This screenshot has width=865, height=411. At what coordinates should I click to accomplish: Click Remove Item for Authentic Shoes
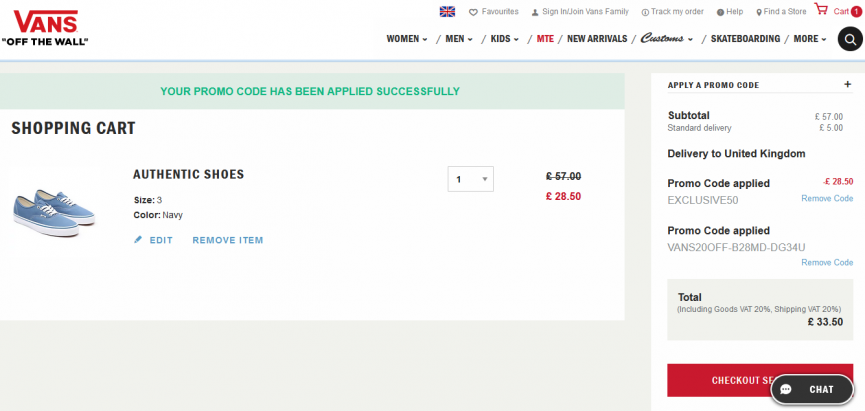228,240
